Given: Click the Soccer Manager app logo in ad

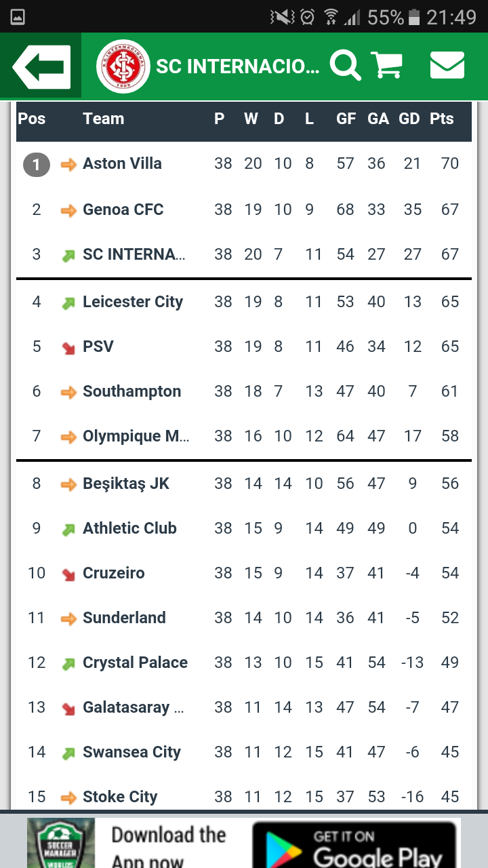Looking at the screenshot, I should click(x=60, y=842).
